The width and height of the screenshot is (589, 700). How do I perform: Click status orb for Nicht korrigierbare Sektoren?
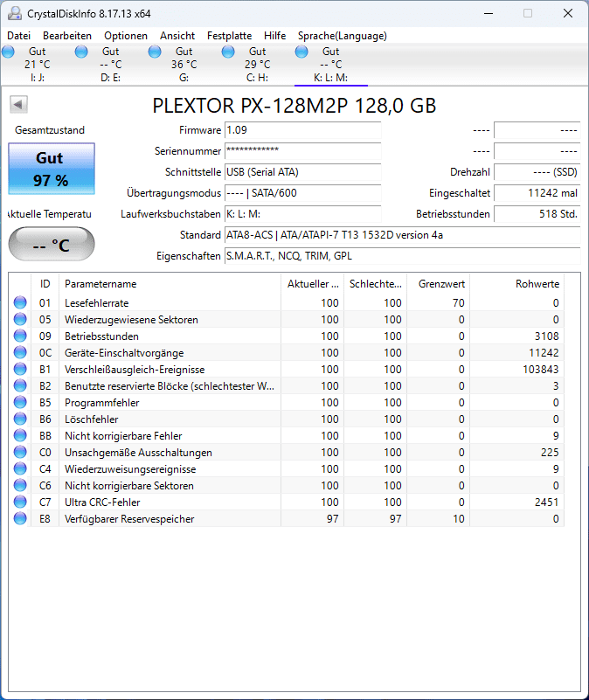click(x=20, y=485)
